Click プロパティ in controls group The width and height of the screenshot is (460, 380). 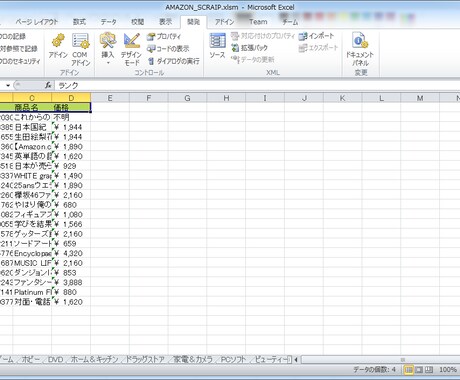tap(164, 36)
